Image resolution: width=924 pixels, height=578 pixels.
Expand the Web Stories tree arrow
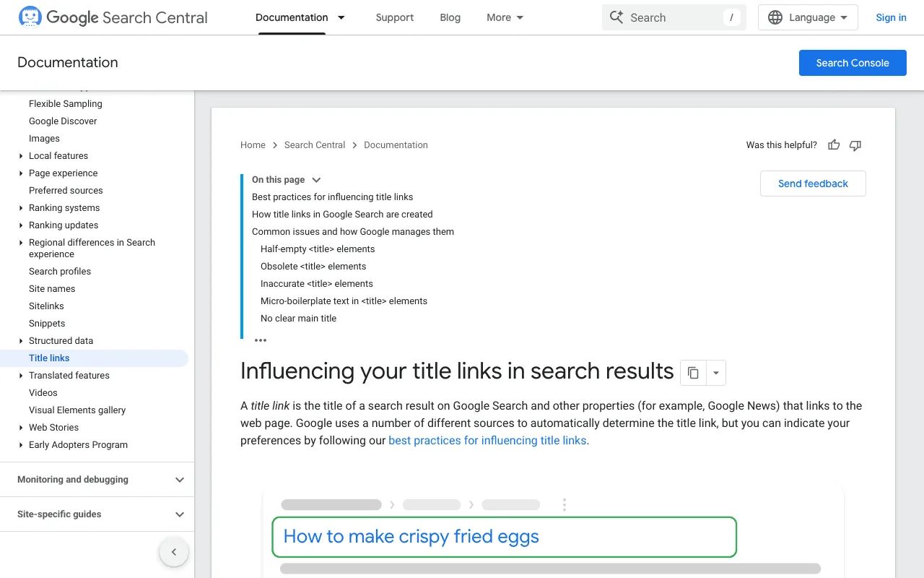(x=21, y=428)
